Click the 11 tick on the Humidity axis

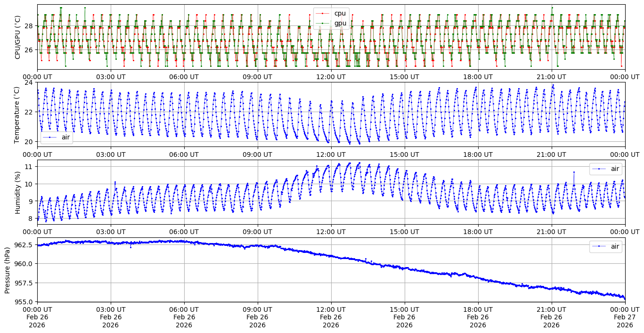(x=29, y=167)
